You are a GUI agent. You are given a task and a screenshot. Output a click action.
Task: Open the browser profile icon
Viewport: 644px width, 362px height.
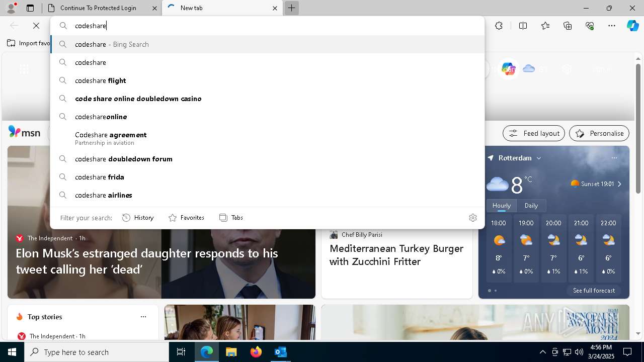coord(11,8)
